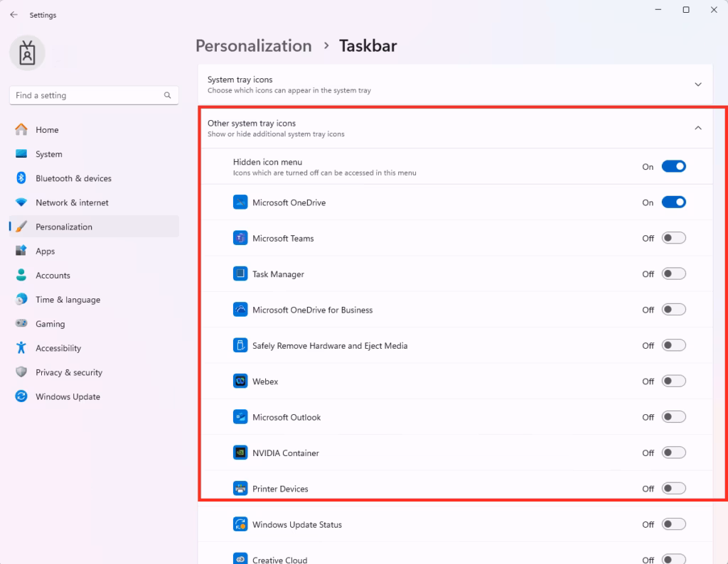
Task: Go to Time & language
Action: click(94, 299)
